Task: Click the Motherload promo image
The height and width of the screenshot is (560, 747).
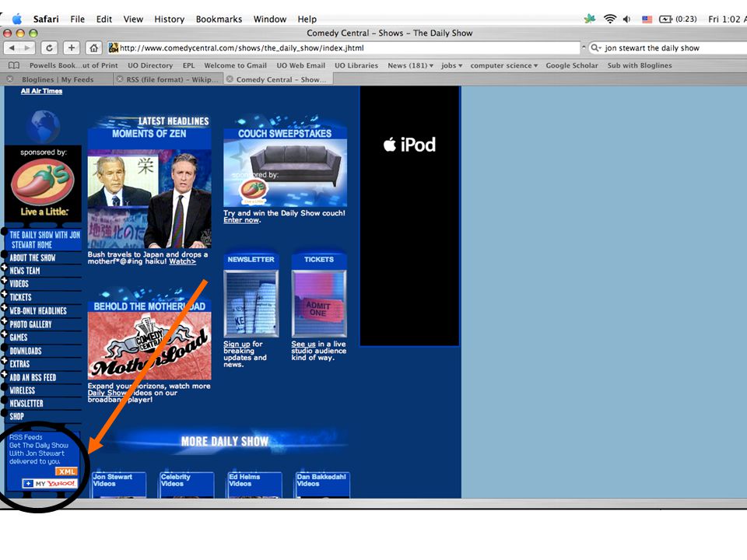Action: 149,345
